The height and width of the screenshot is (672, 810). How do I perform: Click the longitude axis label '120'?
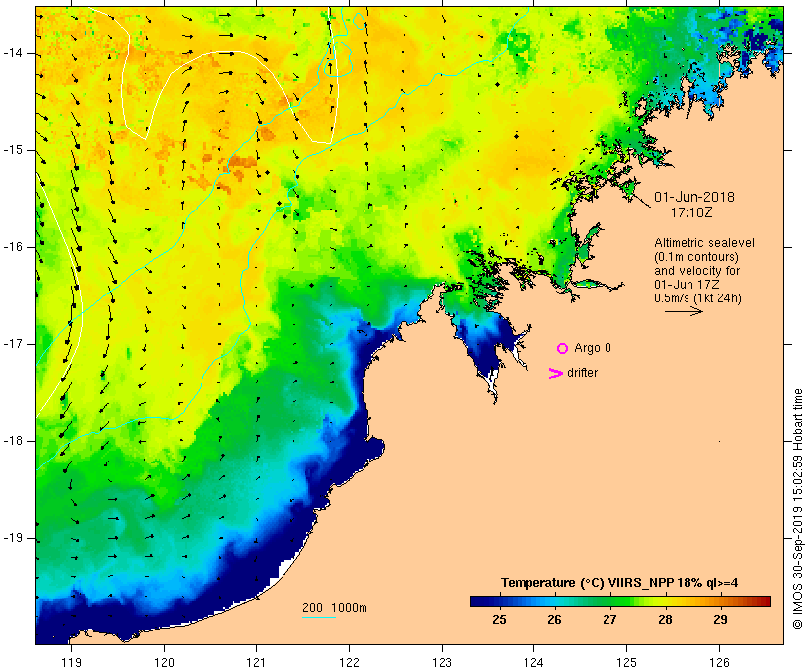pyautogui.click(x=164, y=662)
